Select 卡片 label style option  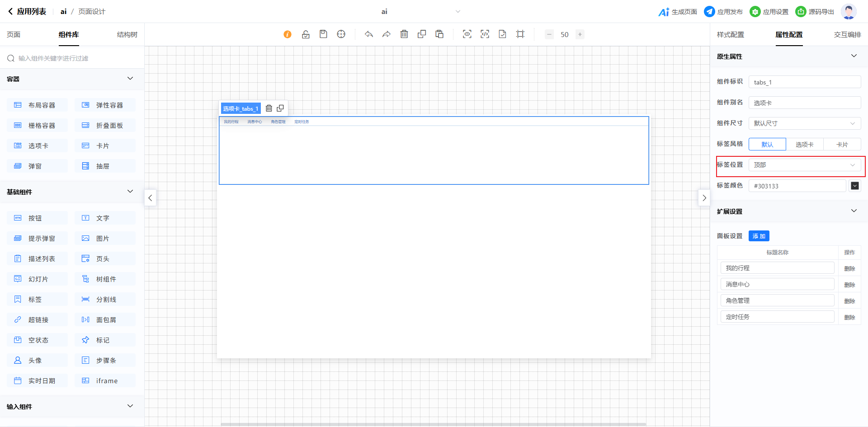tap(842, 145)
